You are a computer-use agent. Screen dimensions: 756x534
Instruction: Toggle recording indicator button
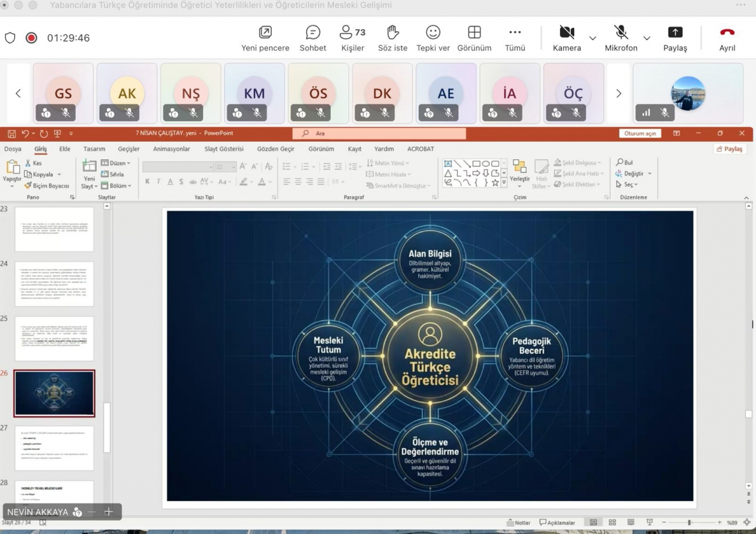click(31, 38)
